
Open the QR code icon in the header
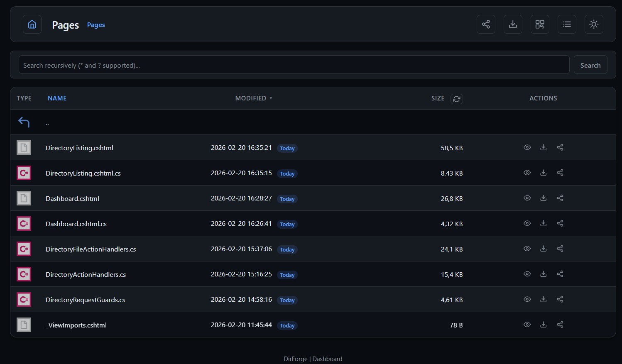(x=540, y=24)
